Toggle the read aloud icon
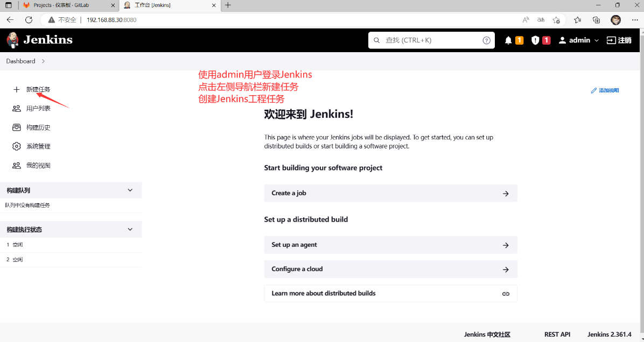 point(526,20)
